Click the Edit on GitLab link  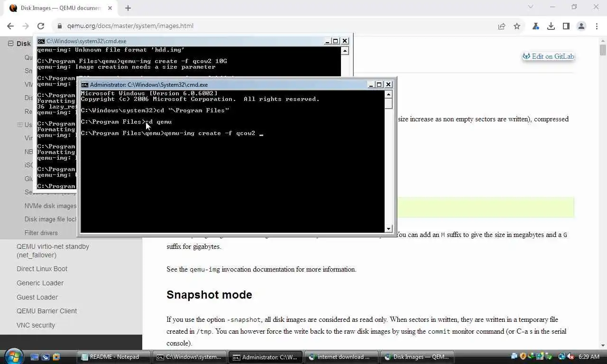coord(548,56)
